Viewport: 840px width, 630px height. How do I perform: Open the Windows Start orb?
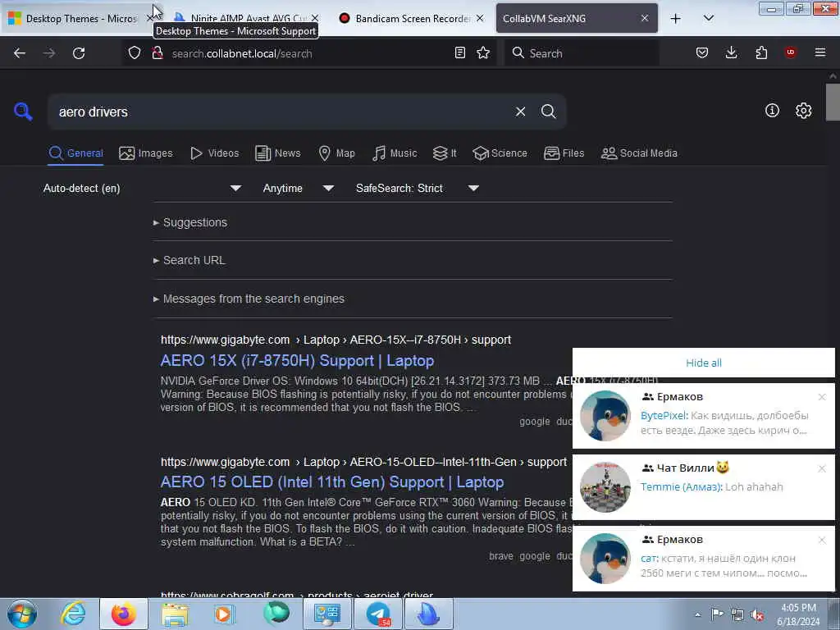[21, 614]
